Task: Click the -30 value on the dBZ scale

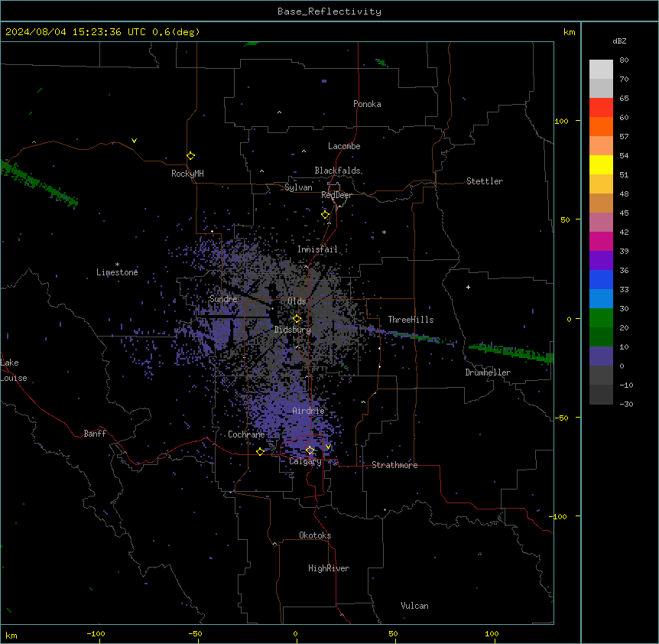Action: click(626, 404)
